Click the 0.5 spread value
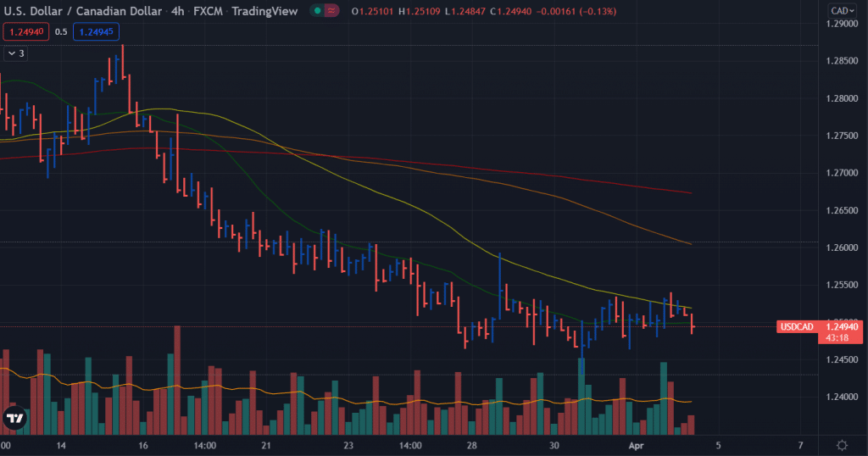Viewport: 868px width, 456px height. coord(61,31)
